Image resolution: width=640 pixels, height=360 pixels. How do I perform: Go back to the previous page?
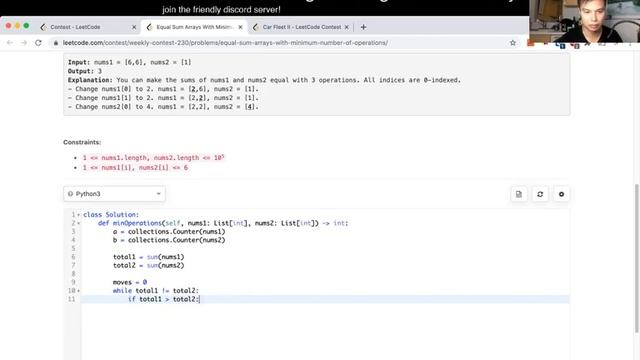[x=10, y=43]
